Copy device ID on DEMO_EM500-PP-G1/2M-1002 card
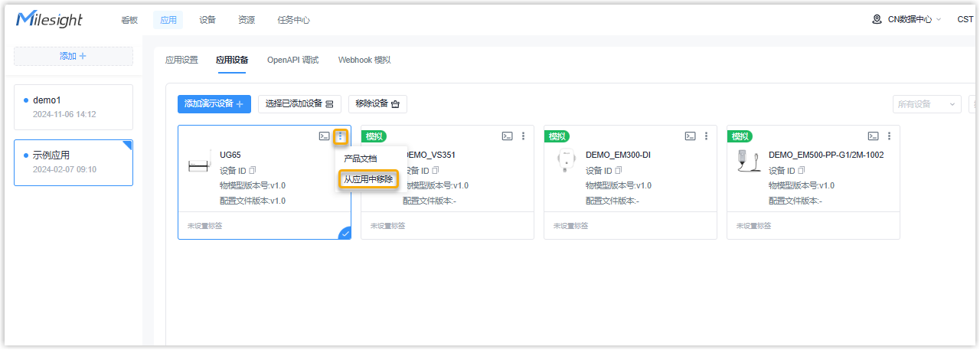This screenshot has height=350, width=980. pyautogui.click(x=802, y=170)
